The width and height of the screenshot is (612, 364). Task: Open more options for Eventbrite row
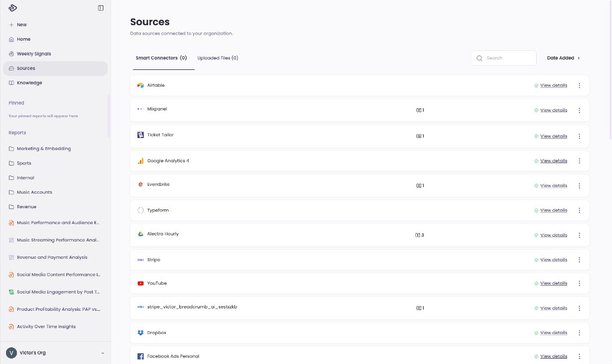tap(579, 186)
